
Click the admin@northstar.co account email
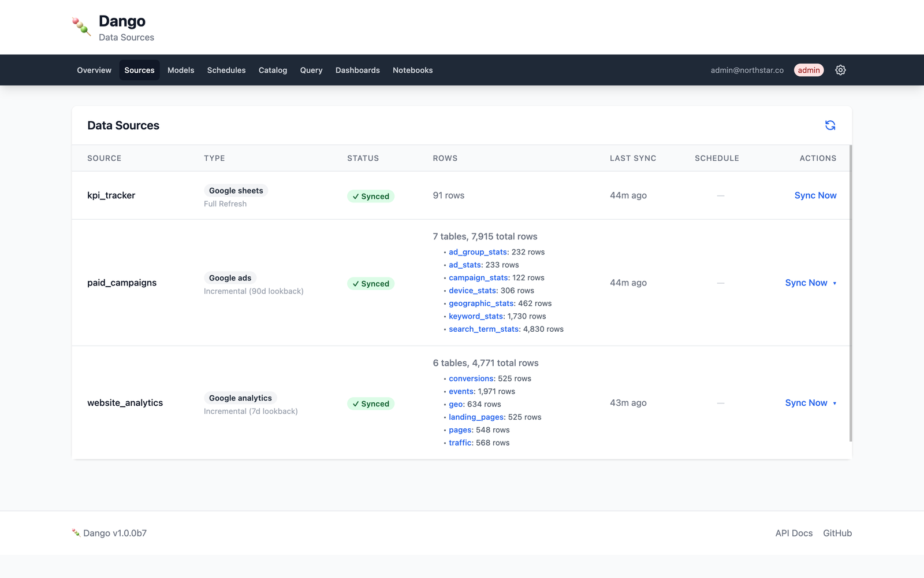pos(747,70)
